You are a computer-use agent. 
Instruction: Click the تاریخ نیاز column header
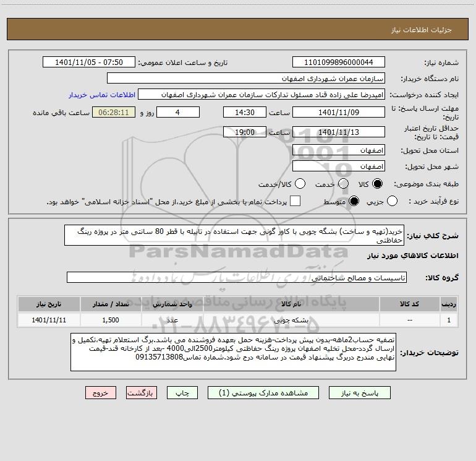(49, 304)
